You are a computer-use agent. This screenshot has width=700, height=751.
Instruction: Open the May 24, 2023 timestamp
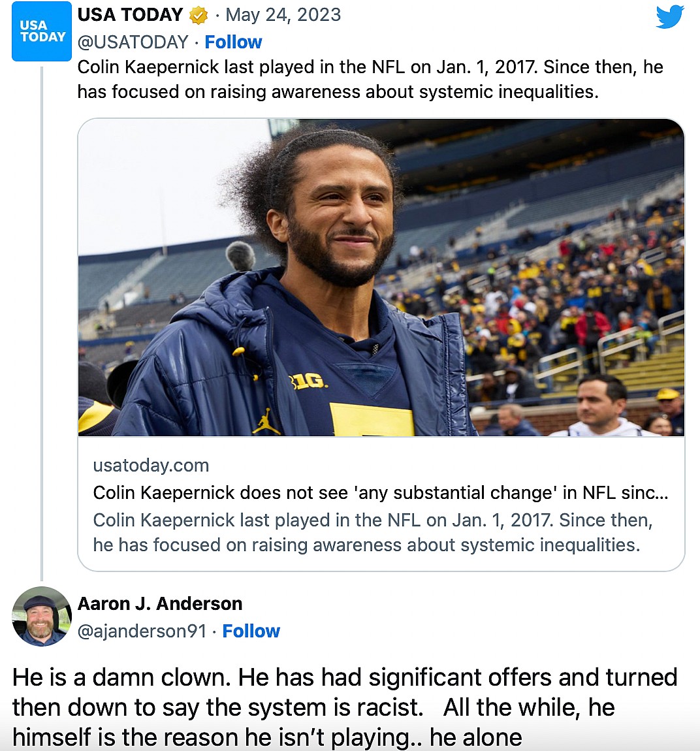(283, 14)
